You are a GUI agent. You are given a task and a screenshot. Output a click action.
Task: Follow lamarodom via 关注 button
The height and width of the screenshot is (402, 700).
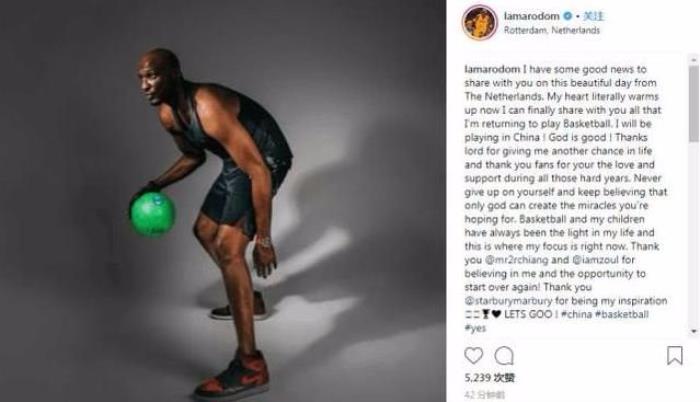tap(594, 16)
